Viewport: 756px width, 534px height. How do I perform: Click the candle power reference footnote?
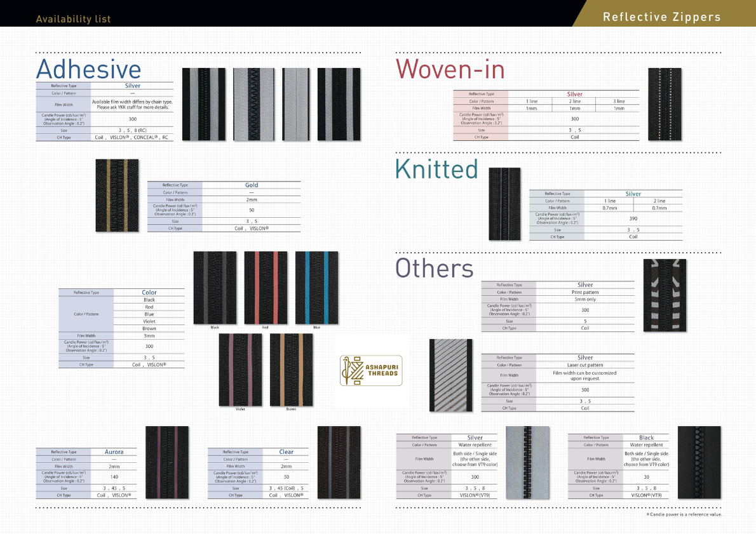click(684, 514)
